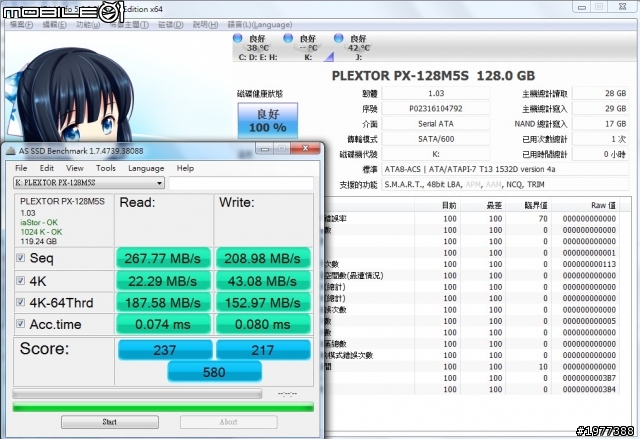Open AS SSD Help menu

(185, 168)
